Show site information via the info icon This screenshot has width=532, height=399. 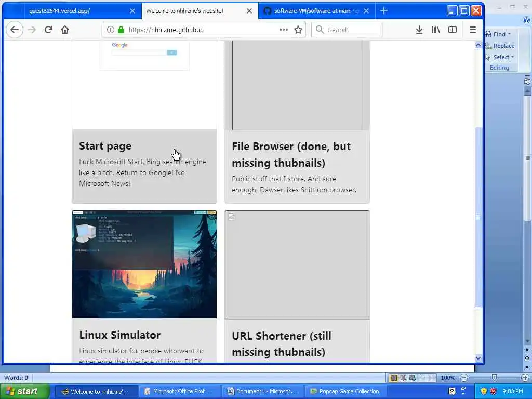click(110, 30)
